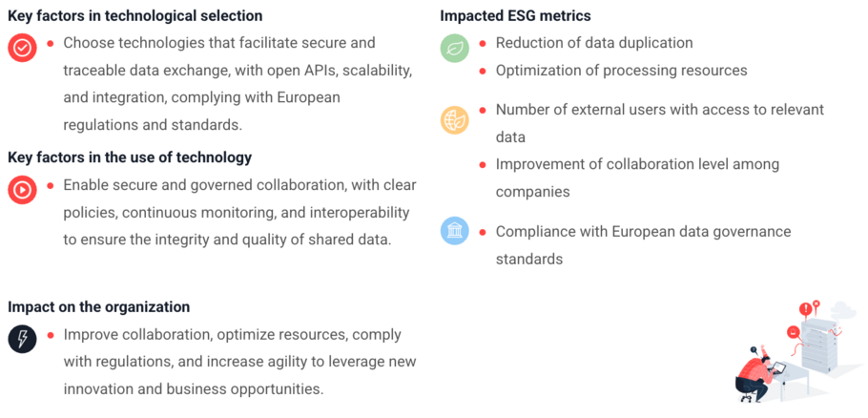
Task: Select 'Improvement of collaboration level' bullet text
Action: 637,178
